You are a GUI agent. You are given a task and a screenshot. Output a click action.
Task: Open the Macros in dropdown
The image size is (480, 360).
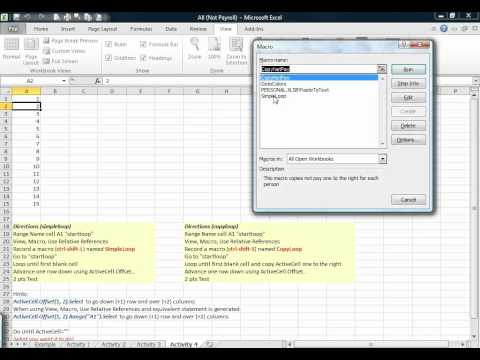383,159
